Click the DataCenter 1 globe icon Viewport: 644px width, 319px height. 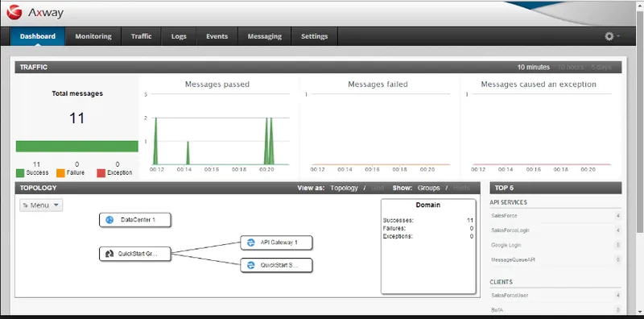pos(109,220)
